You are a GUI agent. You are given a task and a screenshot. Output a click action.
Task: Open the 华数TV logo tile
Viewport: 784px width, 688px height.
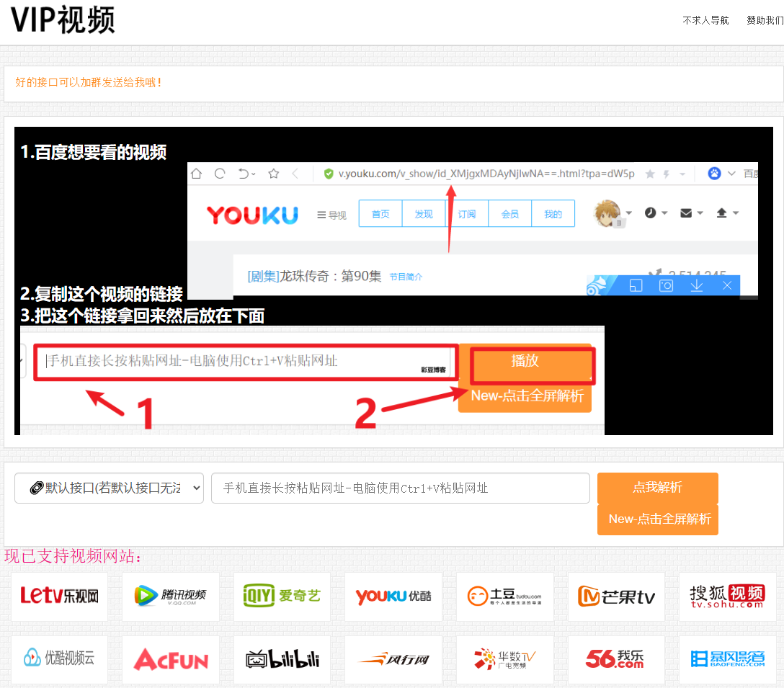pos(504,659)
